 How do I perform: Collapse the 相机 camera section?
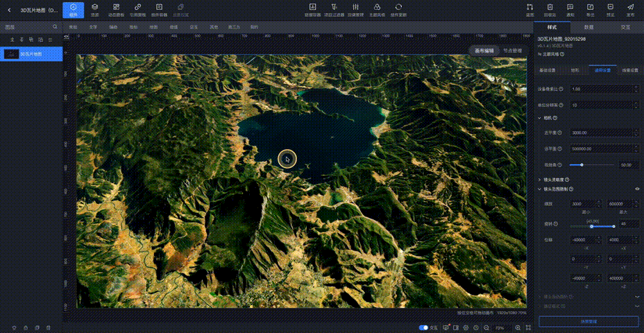[x=541, y=118]
